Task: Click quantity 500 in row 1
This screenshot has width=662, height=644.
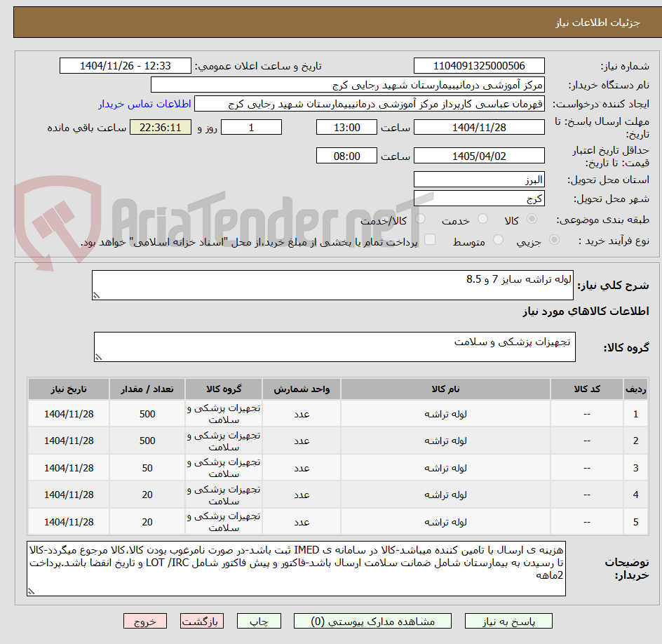Action: click(x=147, y=415)
